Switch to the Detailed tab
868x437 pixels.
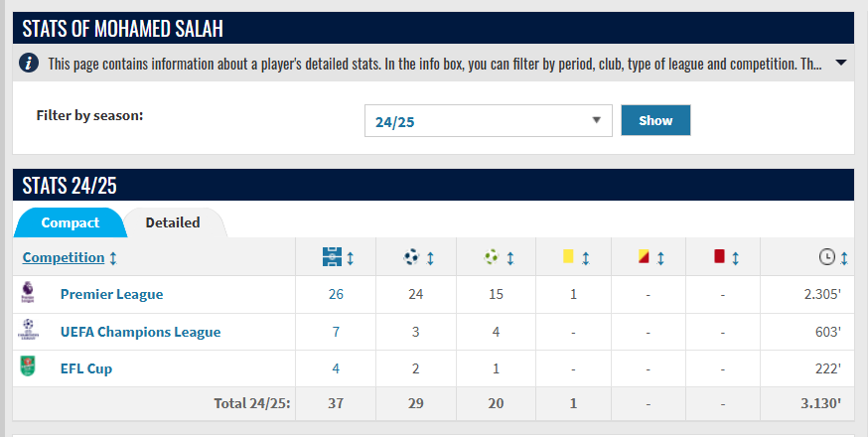click(x=173, y=222)
